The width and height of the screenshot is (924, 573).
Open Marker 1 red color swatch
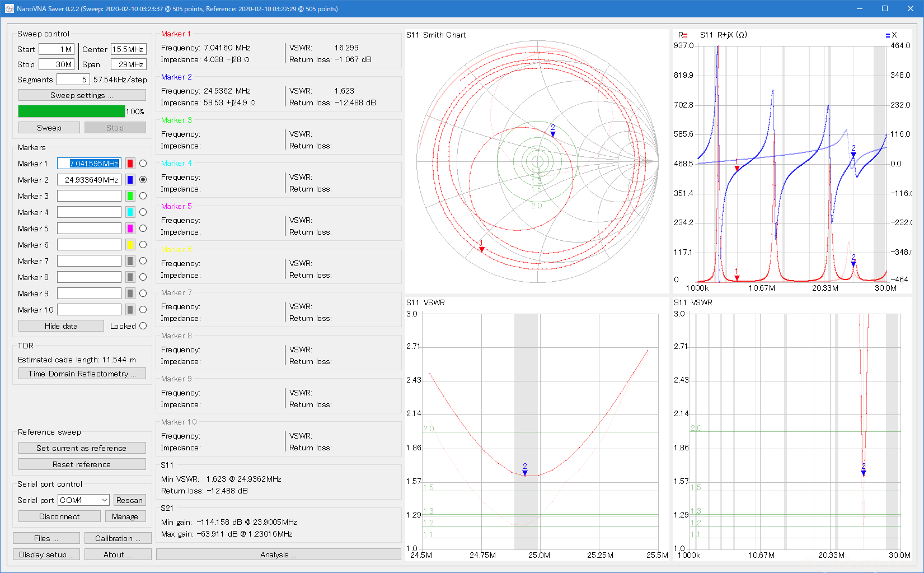130,164
